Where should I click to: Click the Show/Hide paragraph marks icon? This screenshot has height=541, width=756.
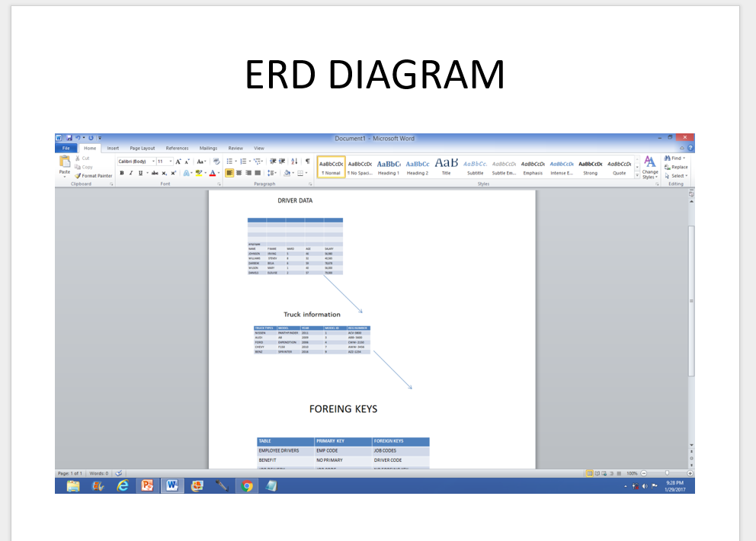[307, 162]
